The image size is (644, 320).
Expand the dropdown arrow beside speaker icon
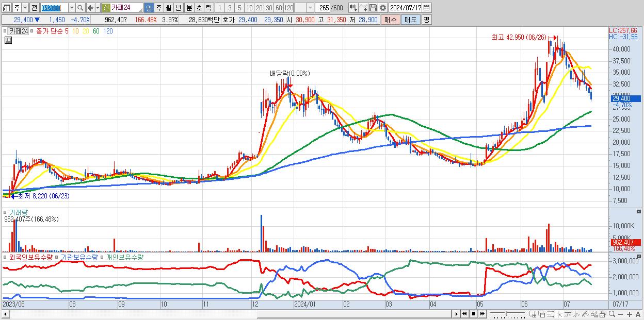point(98,8)
